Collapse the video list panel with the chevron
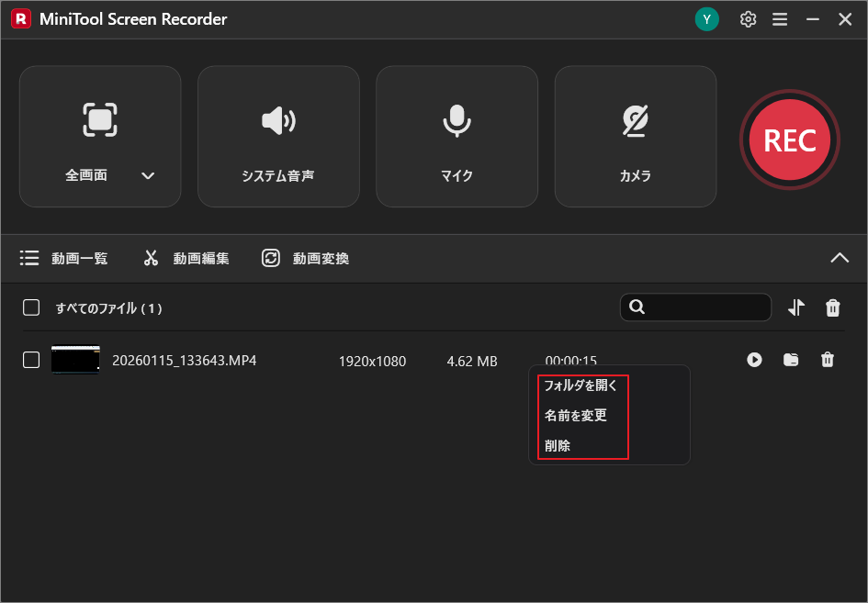Viewport: 868px width, 603px height. click(x=839, y=258)
